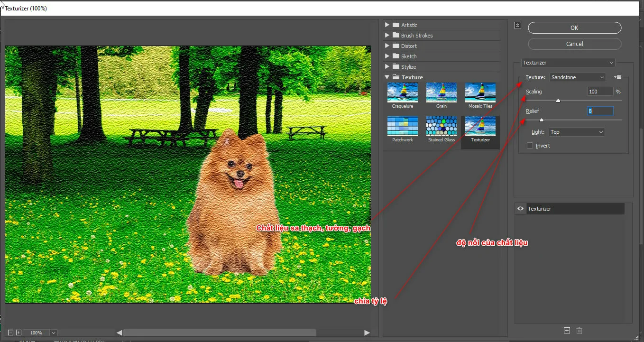Viewport: 644px width, 342px height.
Task: Zoom out using the minus icon
Action: tap(11, 332)
